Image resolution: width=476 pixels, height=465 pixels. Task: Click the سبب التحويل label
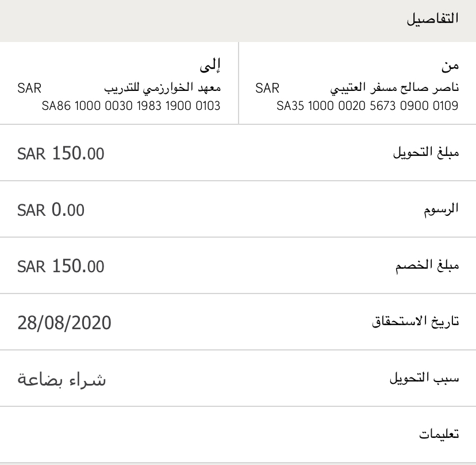click(424, 378)
